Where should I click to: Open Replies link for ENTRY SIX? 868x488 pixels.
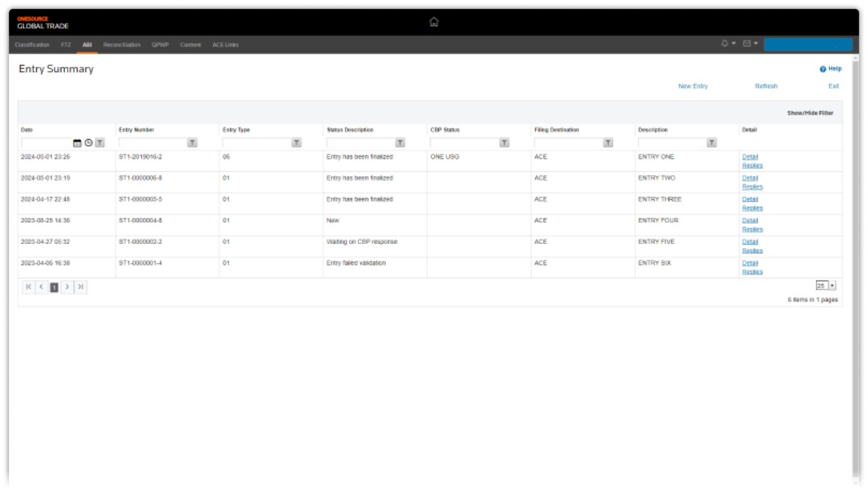(752, 272)
